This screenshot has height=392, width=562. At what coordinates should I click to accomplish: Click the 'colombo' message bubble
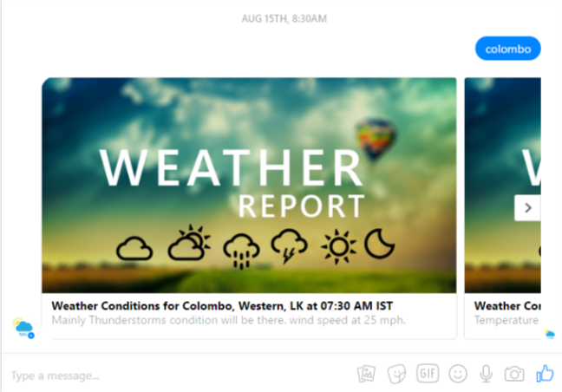point(508,49)
